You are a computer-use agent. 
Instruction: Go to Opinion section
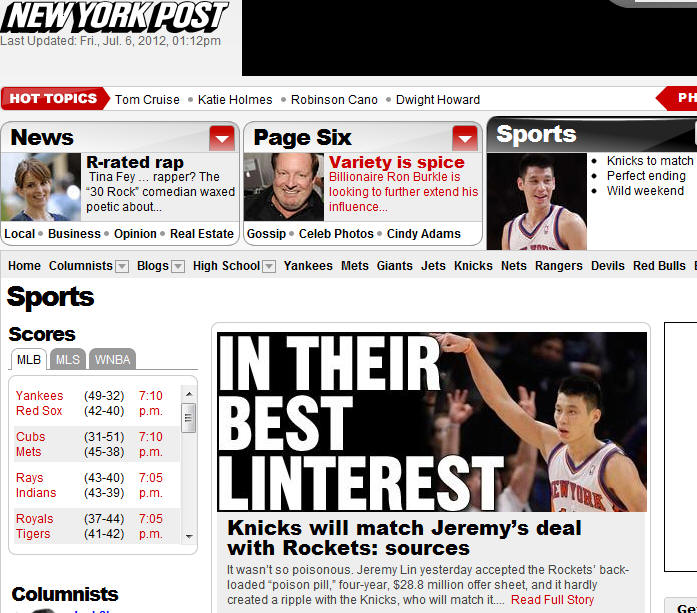click(135, 234)
